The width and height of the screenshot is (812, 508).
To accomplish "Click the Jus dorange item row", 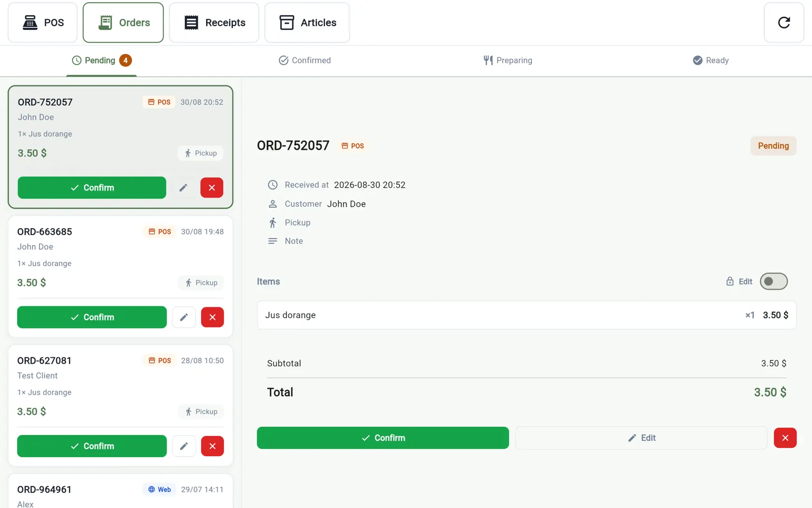I will (526, 315).
